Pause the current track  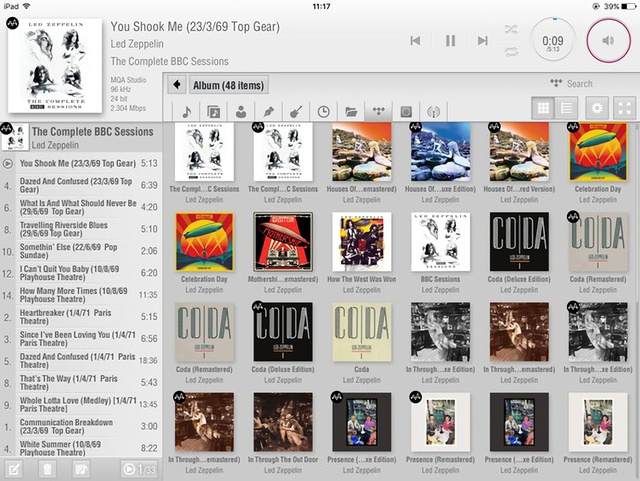449,41
